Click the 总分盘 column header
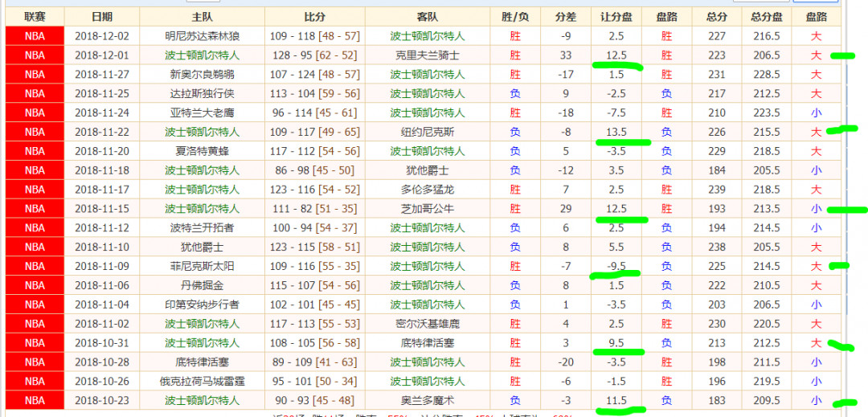 point(767,17)
